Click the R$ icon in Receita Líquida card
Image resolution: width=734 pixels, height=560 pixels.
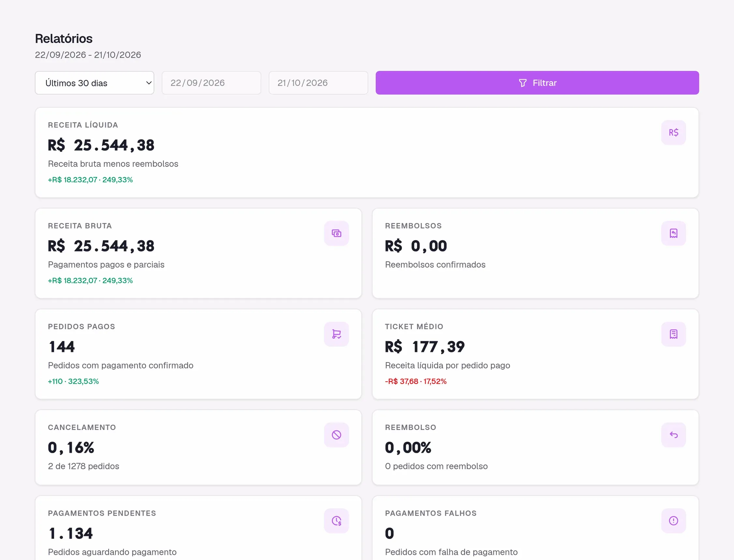coord(673,133)
